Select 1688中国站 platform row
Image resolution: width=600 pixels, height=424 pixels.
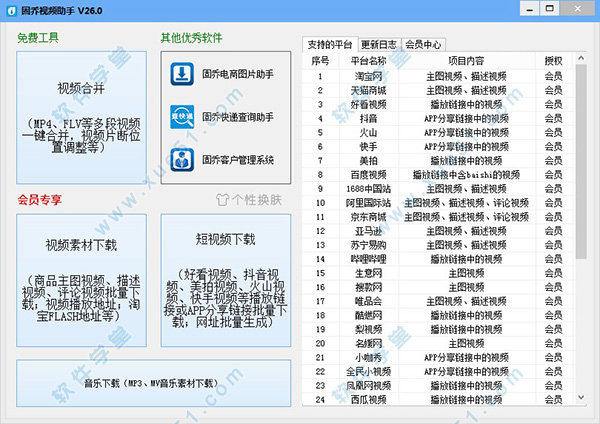tap(438, 189)
